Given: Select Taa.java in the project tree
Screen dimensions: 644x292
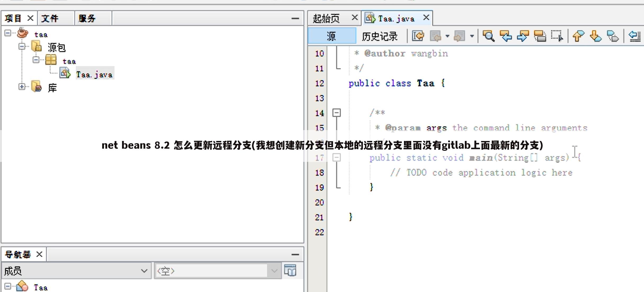Looking at the screenshot, I should point(94,74).
